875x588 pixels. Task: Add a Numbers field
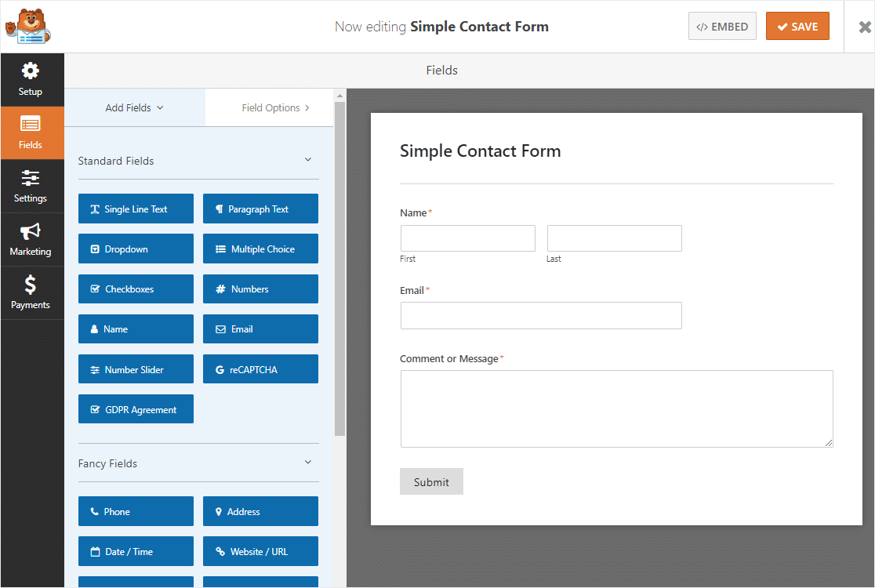(260, 289)
